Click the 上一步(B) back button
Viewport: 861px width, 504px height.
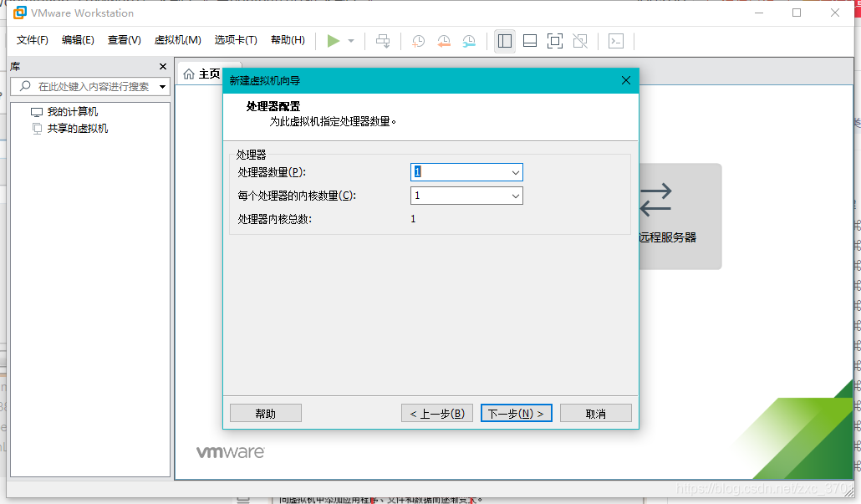[437, 414]
